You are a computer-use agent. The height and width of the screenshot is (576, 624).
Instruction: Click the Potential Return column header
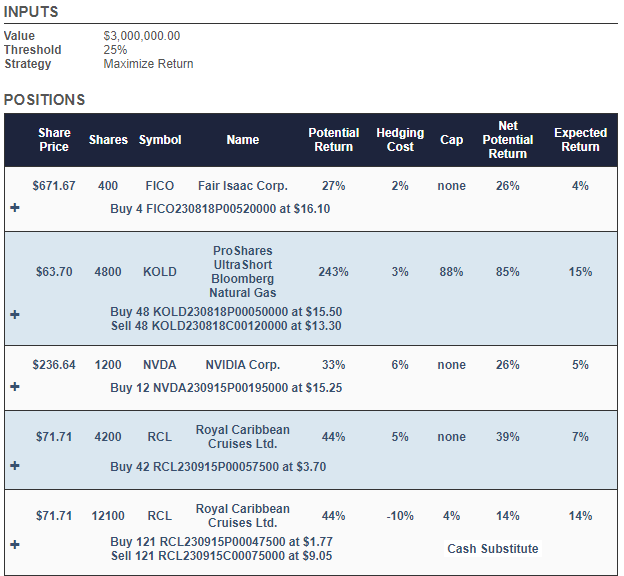tap(333, 140)
